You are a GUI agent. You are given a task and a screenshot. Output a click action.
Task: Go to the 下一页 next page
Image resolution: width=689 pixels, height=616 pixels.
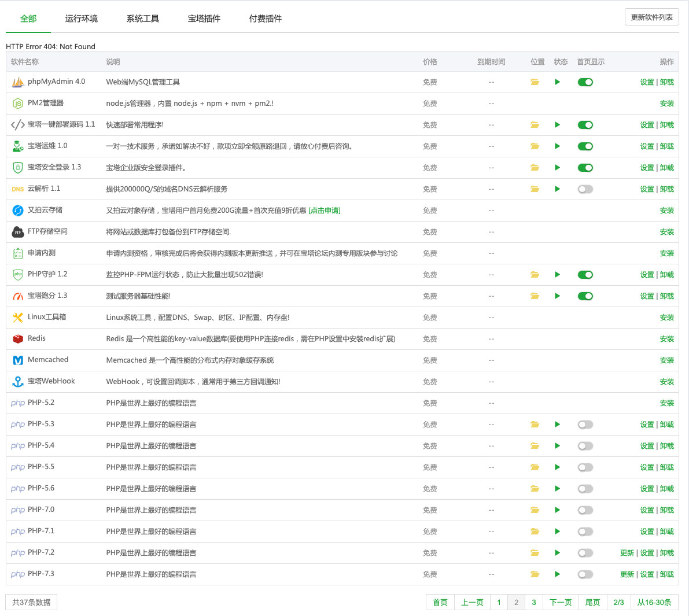coord(561,602)
